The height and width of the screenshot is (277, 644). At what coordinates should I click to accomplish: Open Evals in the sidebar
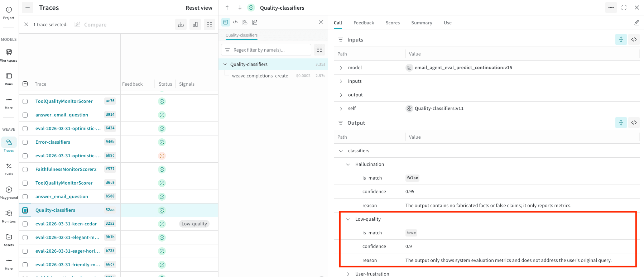click(x=9, y=169)
